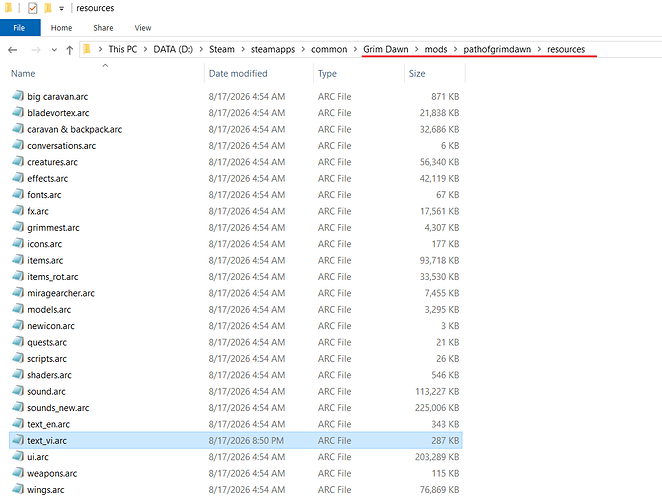The width and height of the screenshot is (662, 499).
Task: Expand chevron after steamapps breadcrumb
Action: [x=303, y=49]
